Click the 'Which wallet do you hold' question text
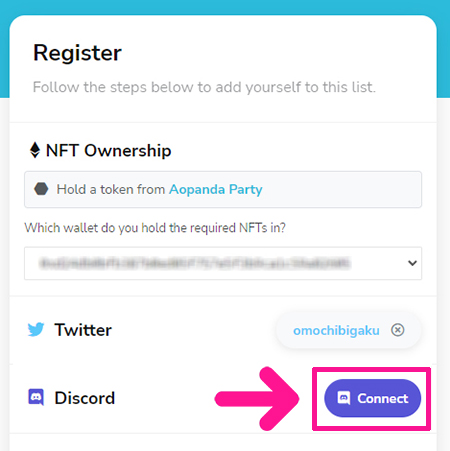450x451 pixels. [x=155, y=228]
